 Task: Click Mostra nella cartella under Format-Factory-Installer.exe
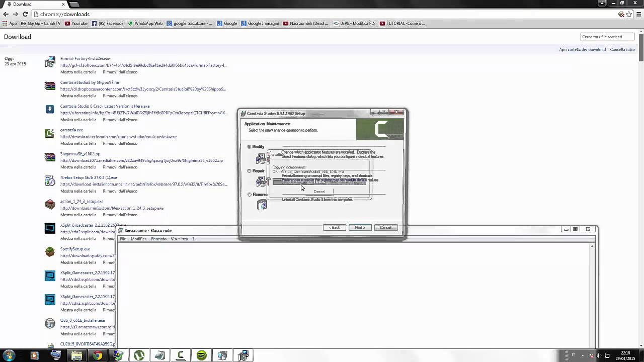click(78, 72)
